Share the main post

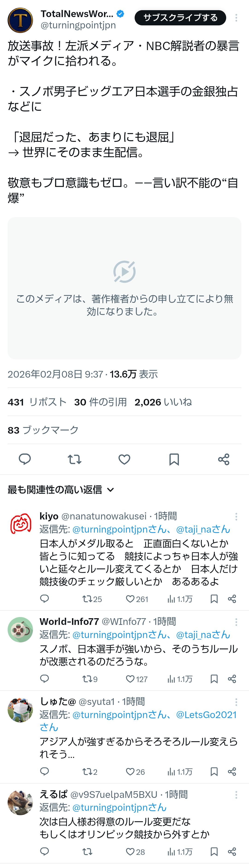(224, 459)
